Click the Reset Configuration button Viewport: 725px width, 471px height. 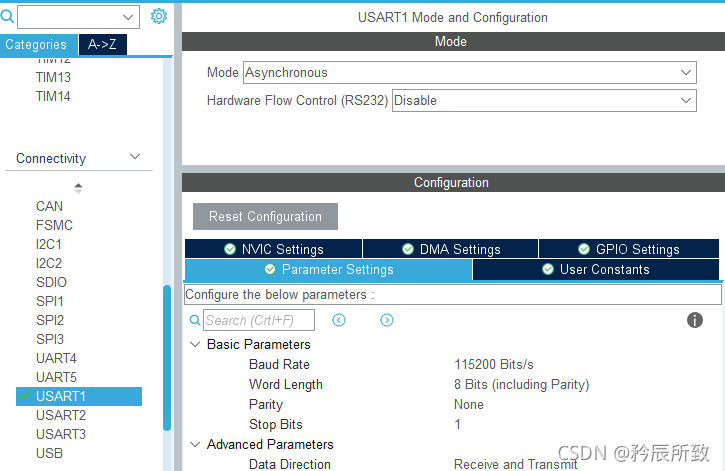tap(265, 216)
